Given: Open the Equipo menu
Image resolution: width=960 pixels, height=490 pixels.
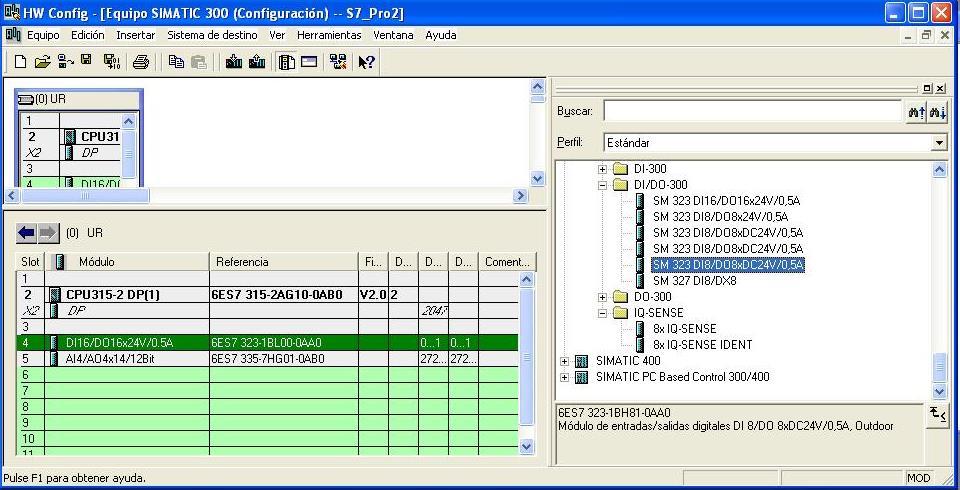Looking at the screenshot, I should pos(43,36).
